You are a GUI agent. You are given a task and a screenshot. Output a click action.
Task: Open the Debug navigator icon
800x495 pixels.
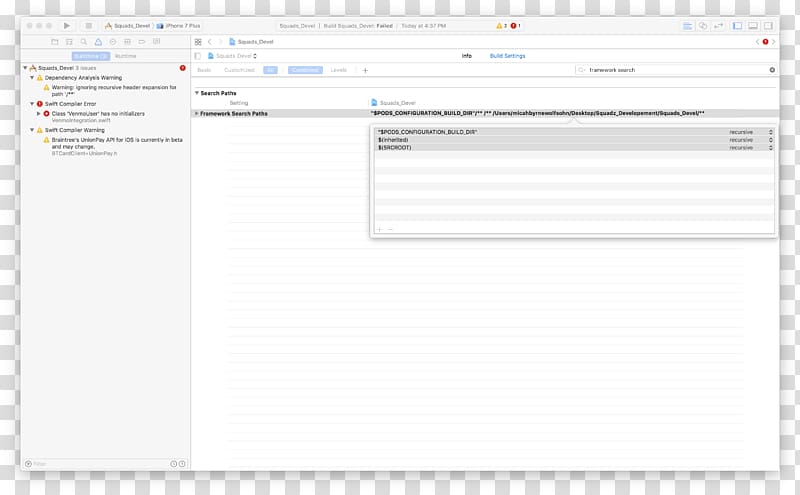point(127,42)
